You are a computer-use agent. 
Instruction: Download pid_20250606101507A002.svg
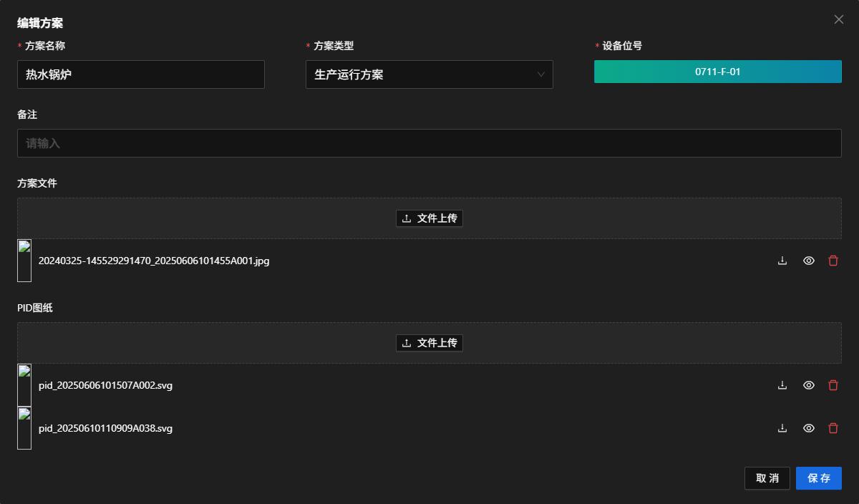782,385
